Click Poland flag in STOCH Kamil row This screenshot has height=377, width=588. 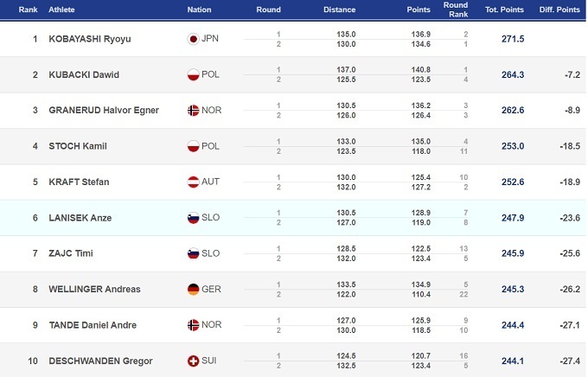point(194,146)
